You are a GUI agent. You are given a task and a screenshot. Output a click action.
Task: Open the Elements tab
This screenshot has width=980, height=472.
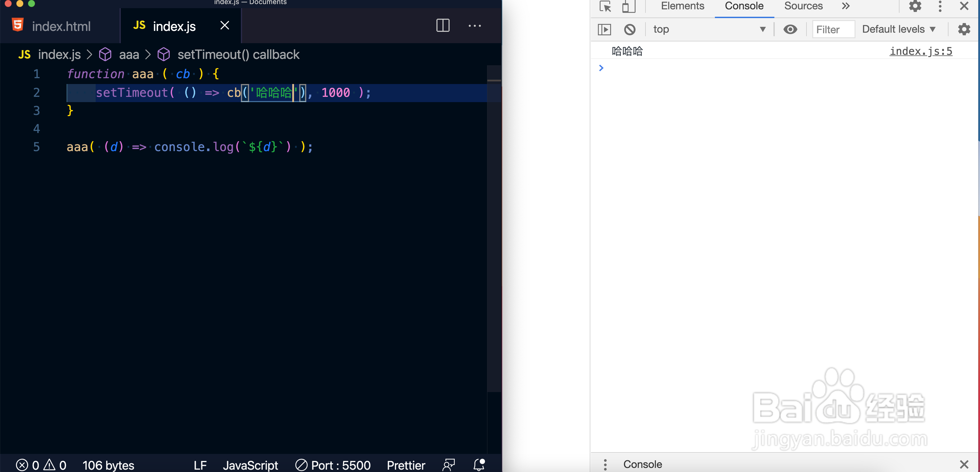click(x=682, y=6)
